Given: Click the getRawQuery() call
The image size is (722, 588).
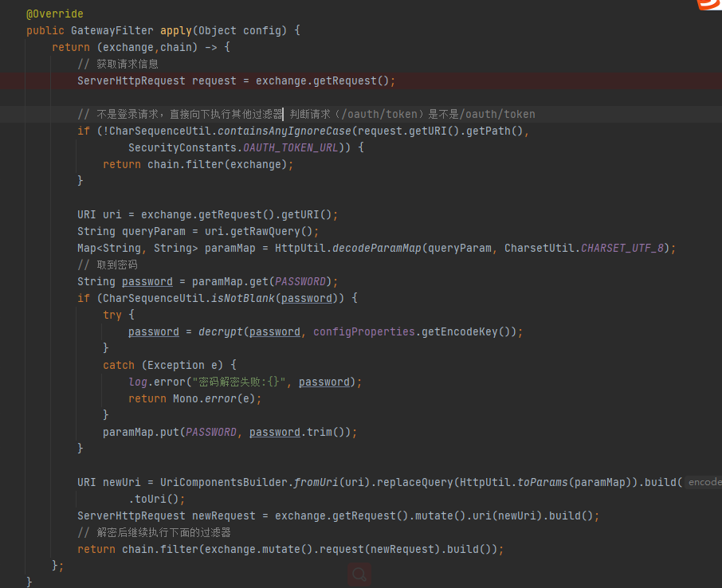Looking at the screenshot, I should [271, 232].
